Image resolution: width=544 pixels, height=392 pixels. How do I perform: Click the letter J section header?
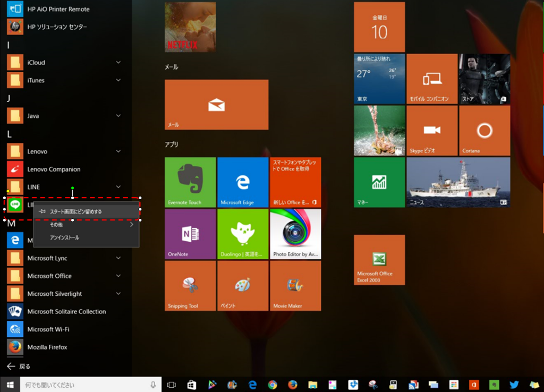coord(8,98)
